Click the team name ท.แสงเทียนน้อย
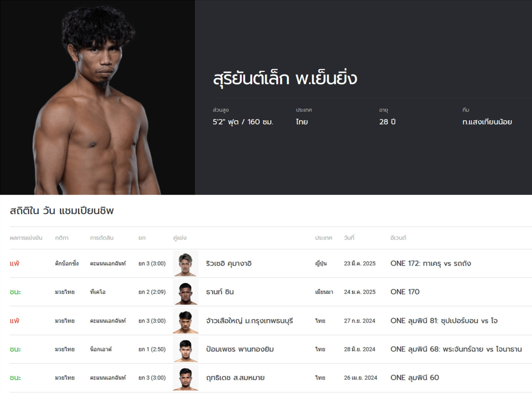The height and width of the screenshot is (399, 532). pyautogui.click(x=487, y=122)
